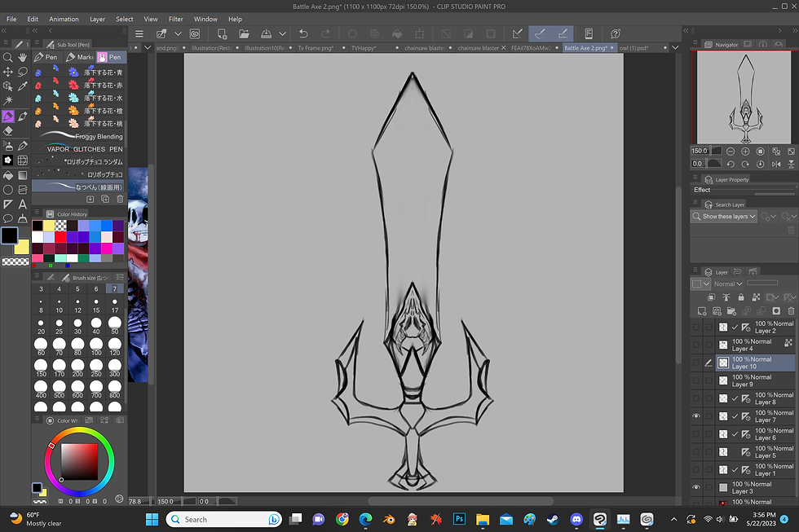
Task: Select the Auto select magic wand tool
Action: [7, 101]
